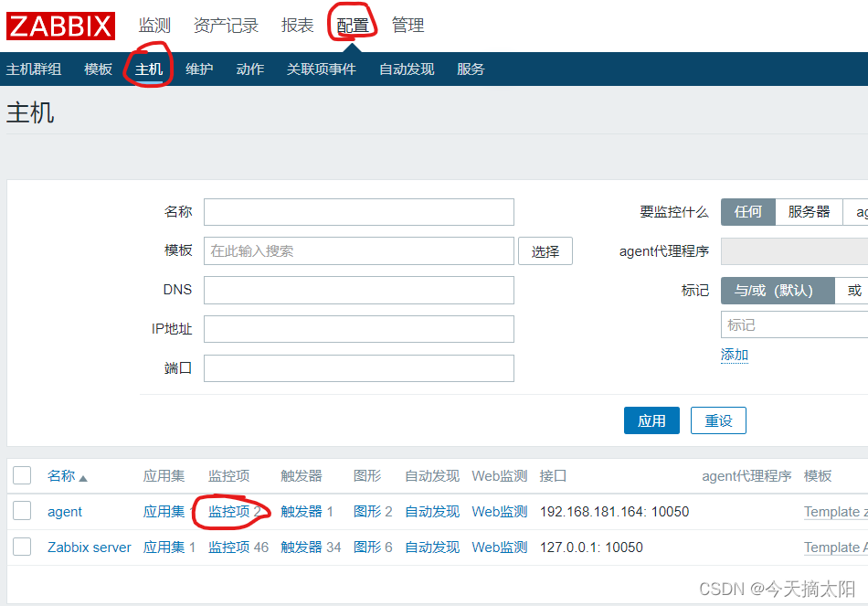Image resolution: width=868 pixels, height=606 pixels.
Task: Open the 监测 top menu
Action: [x=154, y=25]
